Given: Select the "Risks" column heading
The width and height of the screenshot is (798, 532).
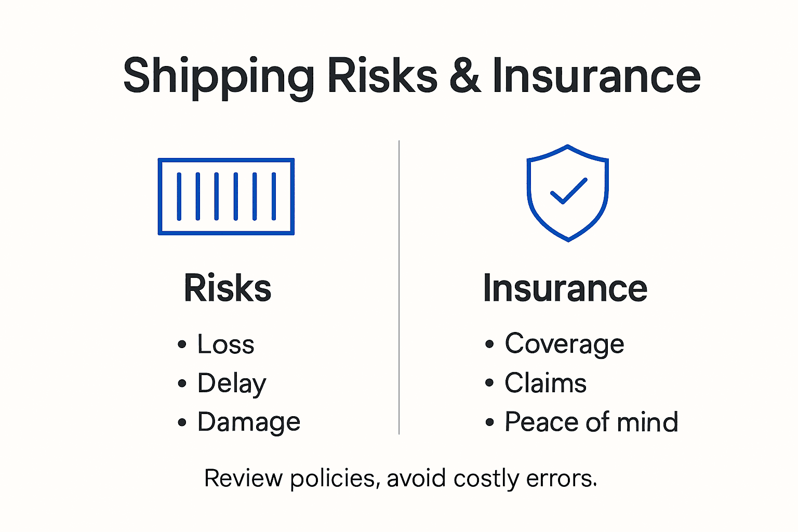Looking at the screenshot, I should pyautogui.click(x=228, y=288).
